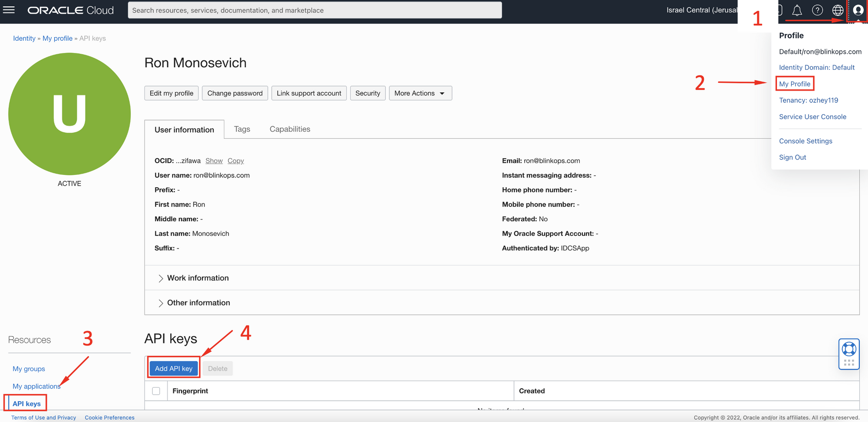
Task: Open the help question mark icon
Action: [x=817, y=10]
